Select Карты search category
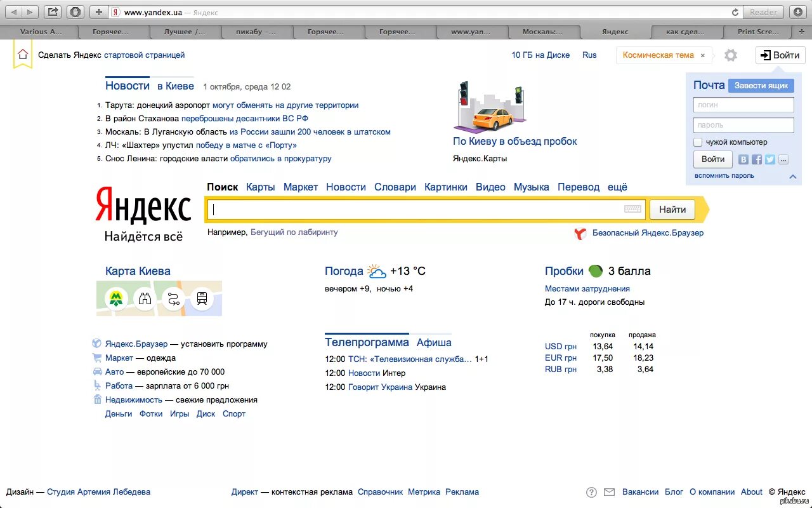 (261, 187)
